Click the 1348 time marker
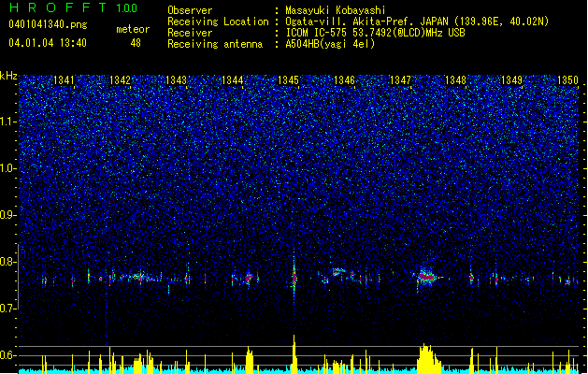 point(455,80)
